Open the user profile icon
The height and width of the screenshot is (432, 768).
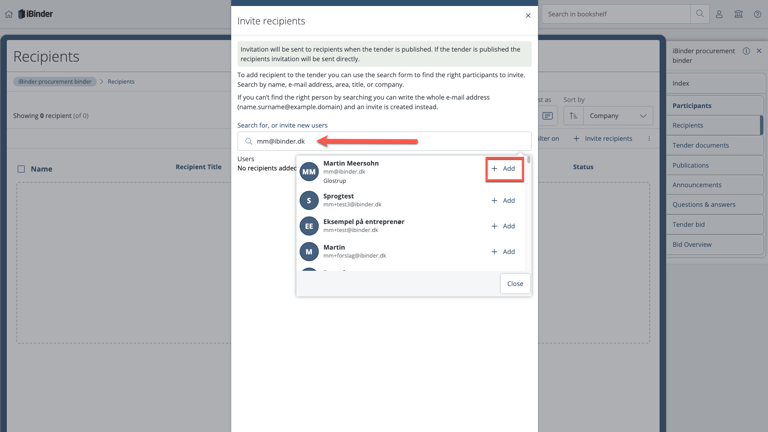click(719, 14)
